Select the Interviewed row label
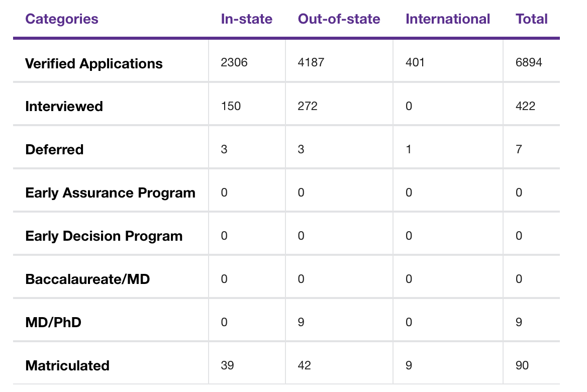Screen dimensions: 587x392 point(64,107)
